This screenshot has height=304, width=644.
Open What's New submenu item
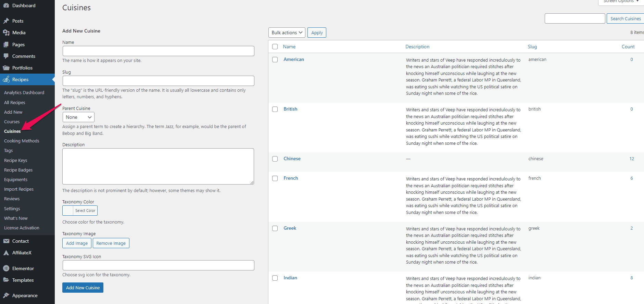click(x=16, y=218)
